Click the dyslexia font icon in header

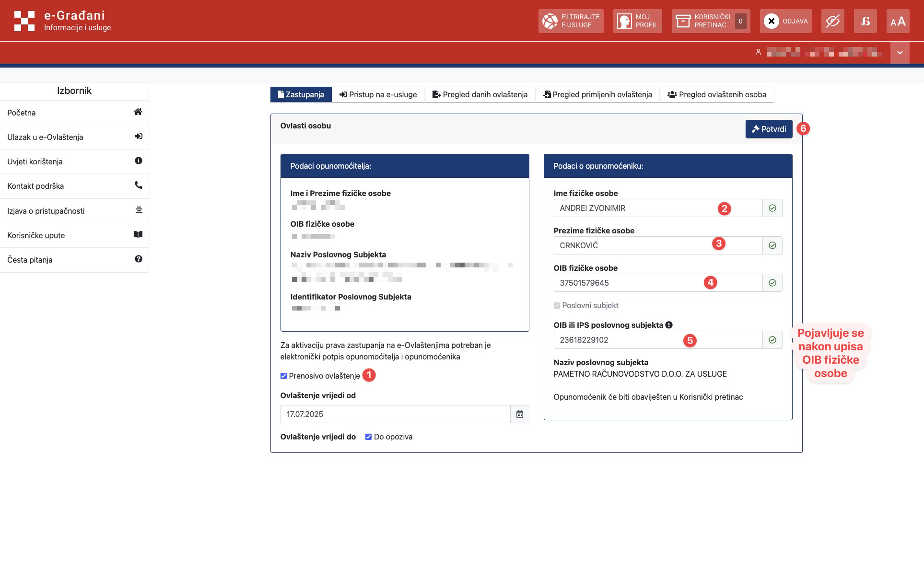865,21
